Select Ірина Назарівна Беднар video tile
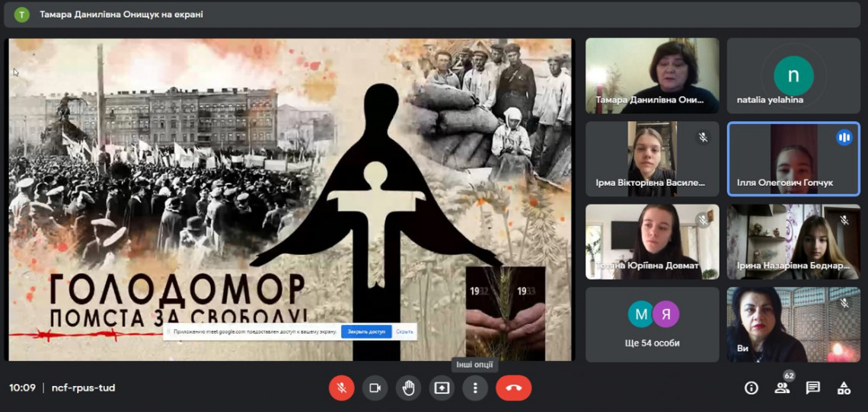 point(793,242)
